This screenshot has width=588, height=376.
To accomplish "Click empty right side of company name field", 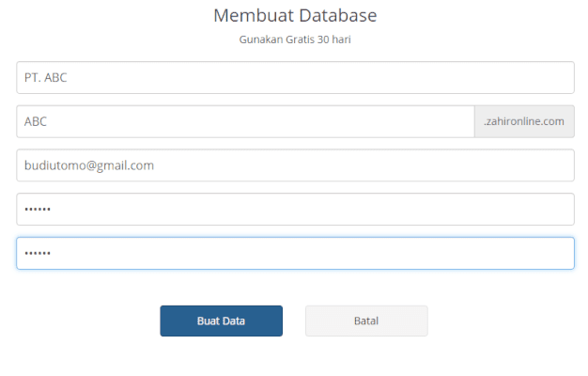I will (488, 78).
